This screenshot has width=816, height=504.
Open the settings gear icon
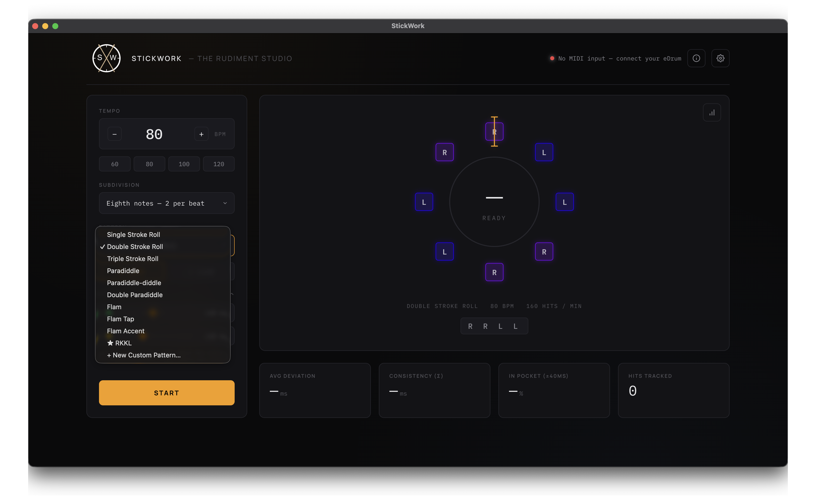coord(720,58)
